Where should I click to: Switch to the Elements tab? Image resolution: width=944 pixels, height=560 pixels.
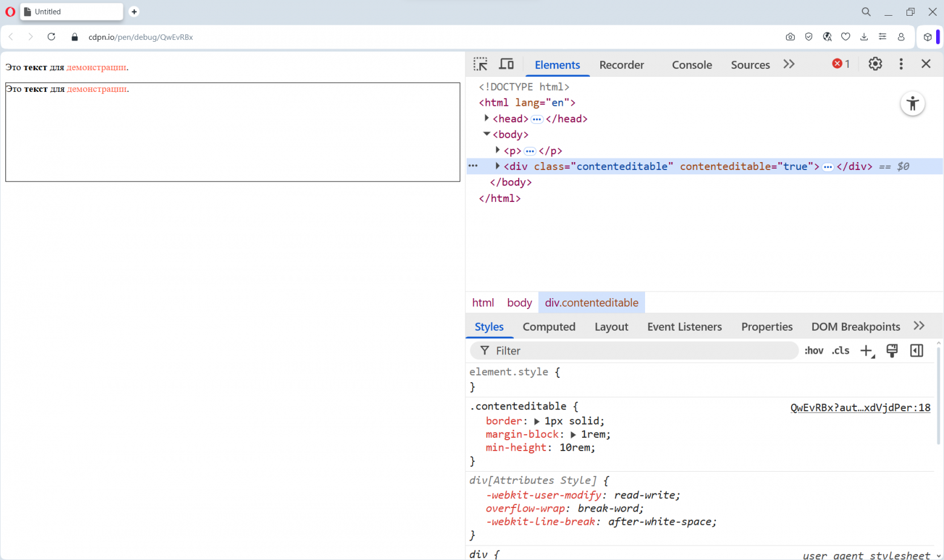(557, 65)
